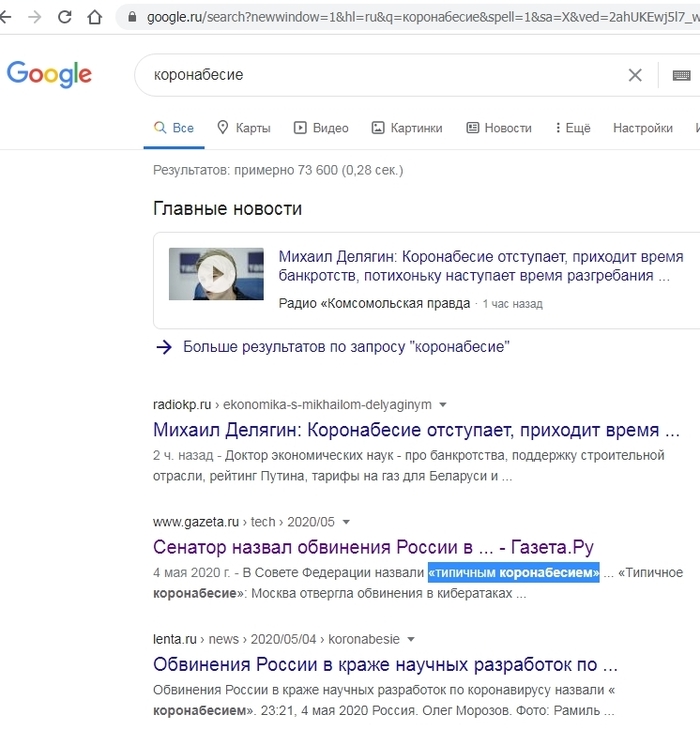Expand dropdown arrow next to gazeta.ru URL
Image resolution: width=700 pixels, height=730 pixels.
(x=346, y=522)
